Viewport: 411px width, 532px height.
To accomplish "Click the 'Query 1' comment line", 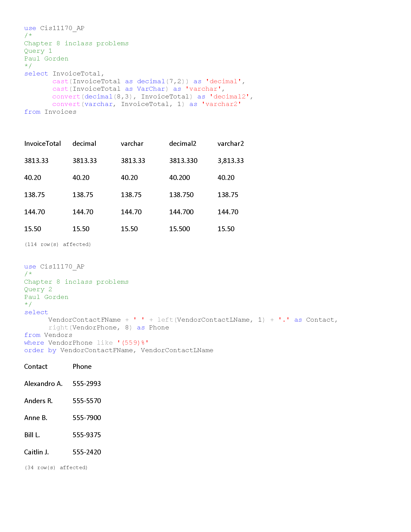I will click(x=38, y=51).
